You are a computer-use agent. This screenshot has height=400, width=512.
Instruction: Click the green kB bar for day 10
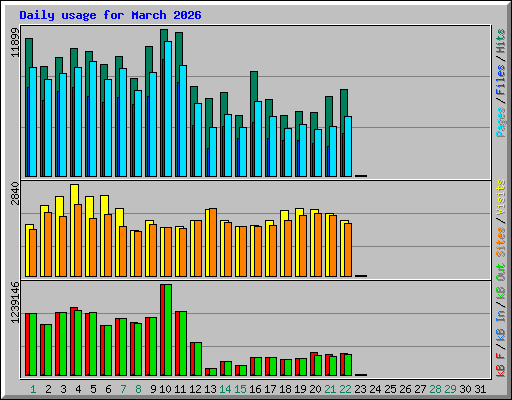tap(168, 330)
